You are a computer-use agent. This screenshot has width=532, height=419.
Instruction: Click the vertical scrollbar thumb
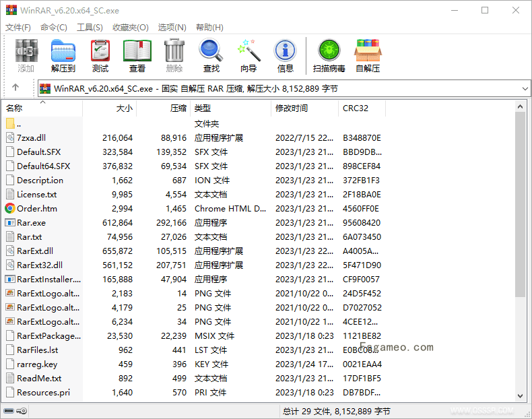point(520,205)
